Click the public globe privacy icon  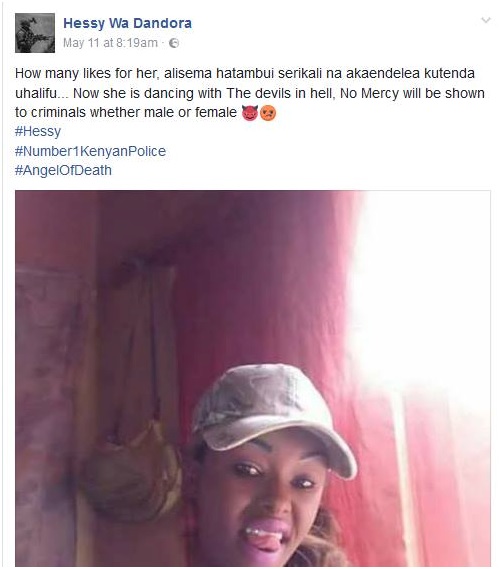tap(174, 43)
